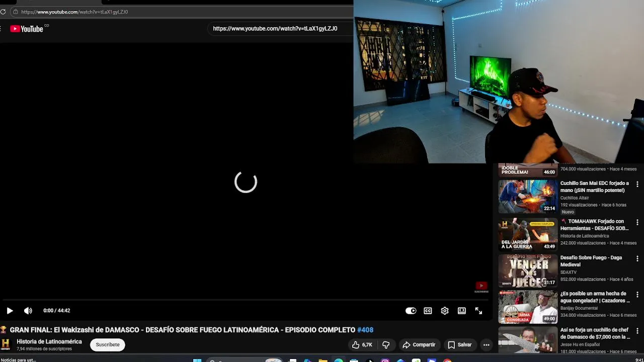
Task: Share the video with Compartir
Action: [419, 345]
